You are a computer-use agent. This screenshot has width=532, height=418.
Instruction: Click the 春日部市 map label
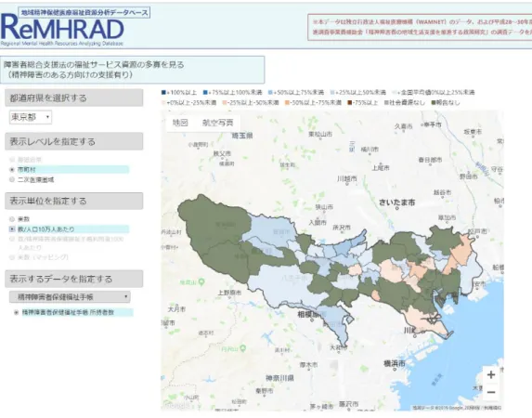coord(430,160)
